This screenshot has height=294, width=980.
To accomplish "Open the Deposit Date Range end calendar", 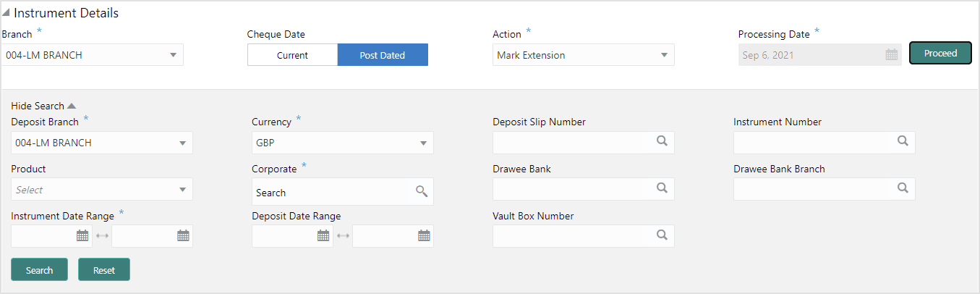I will (x=424, y=235).
